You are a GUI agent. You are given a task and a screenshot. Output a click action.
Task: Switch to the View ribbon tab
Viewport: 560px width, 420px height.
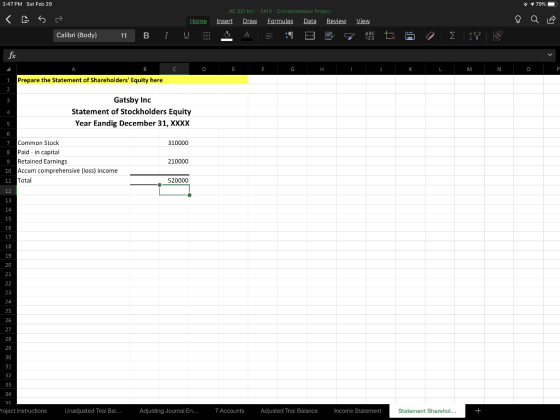click(x=363, y=21)
